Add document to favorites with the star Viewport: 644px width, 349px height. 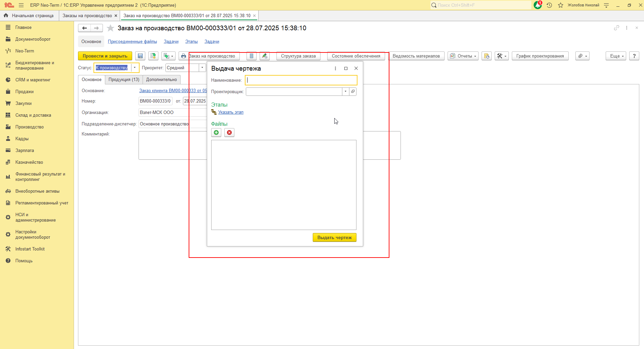[x=110, y=28]
